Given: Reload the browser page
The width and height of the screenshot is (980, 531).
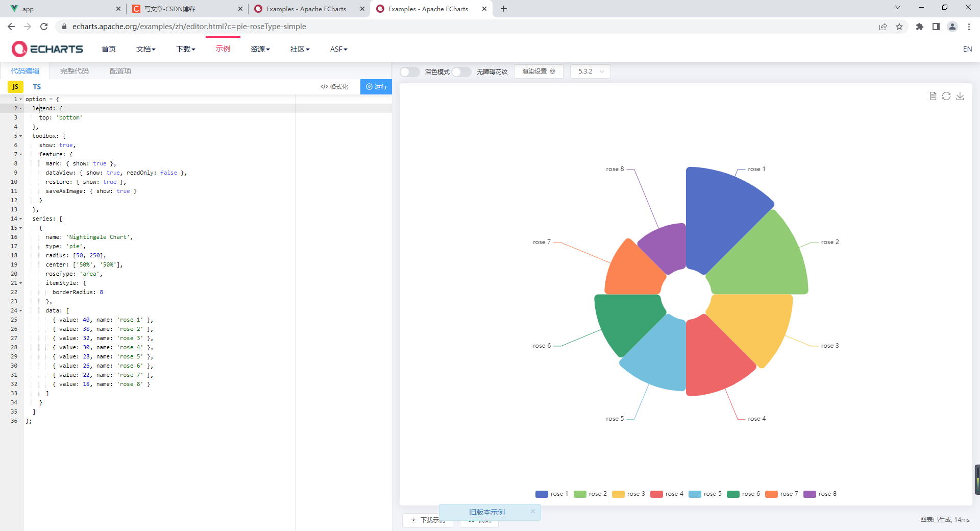Looking at the screenshot, I should point(44,27).
